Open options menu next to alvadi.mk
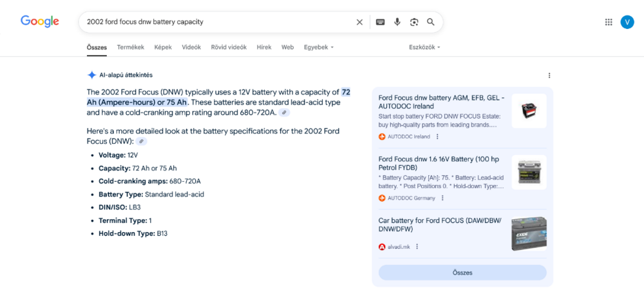This screenshot has width=644, height=290. coord(417,246)
